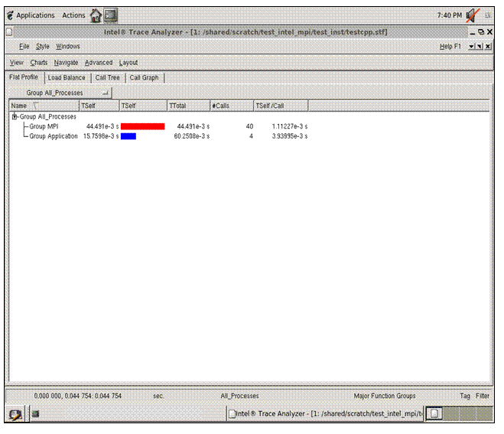Click All_Processes in the status bar
Viewport: 504px width, 434px height.
(239, 396)
